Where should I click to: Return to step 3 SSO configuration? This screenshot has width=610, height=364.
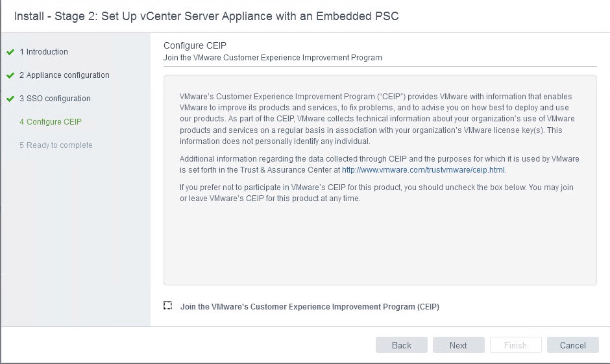[x=55, y=99]
